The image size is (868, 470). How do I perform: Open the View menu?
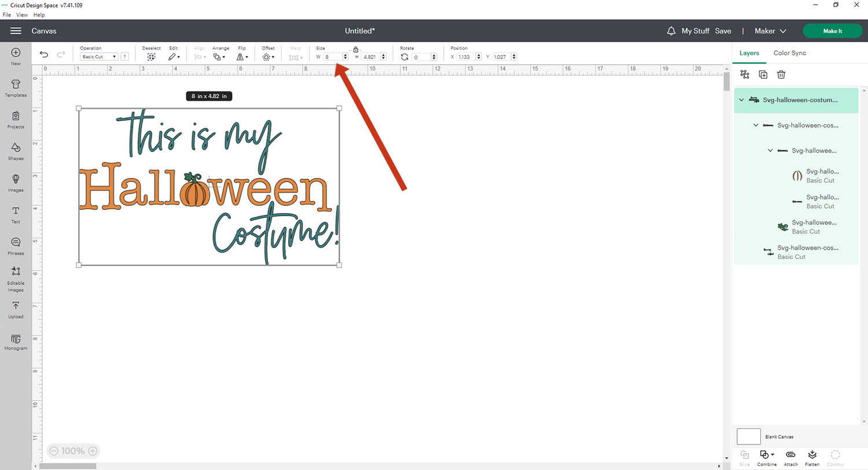(x=22, y=15)
